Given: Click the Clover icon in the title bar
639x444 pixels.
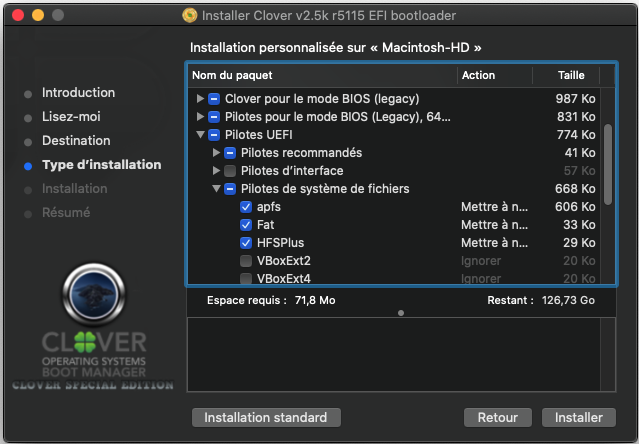Looking at the screenshot, I should click(x=189, y=15).
